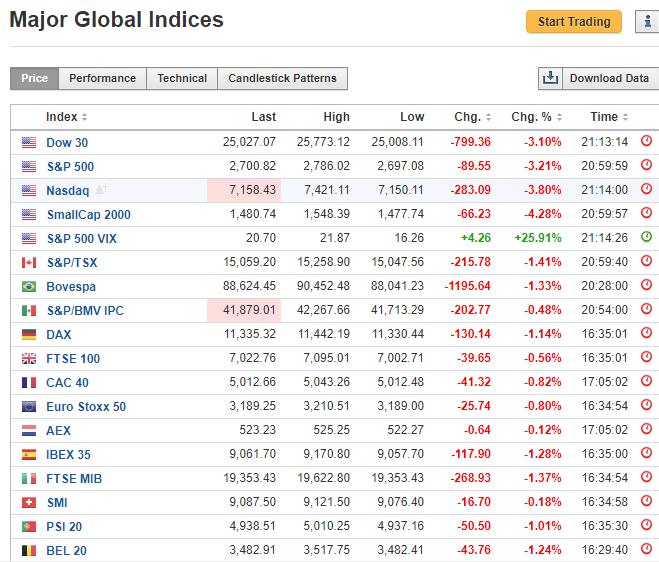Open the BEL 20 link

66,550
